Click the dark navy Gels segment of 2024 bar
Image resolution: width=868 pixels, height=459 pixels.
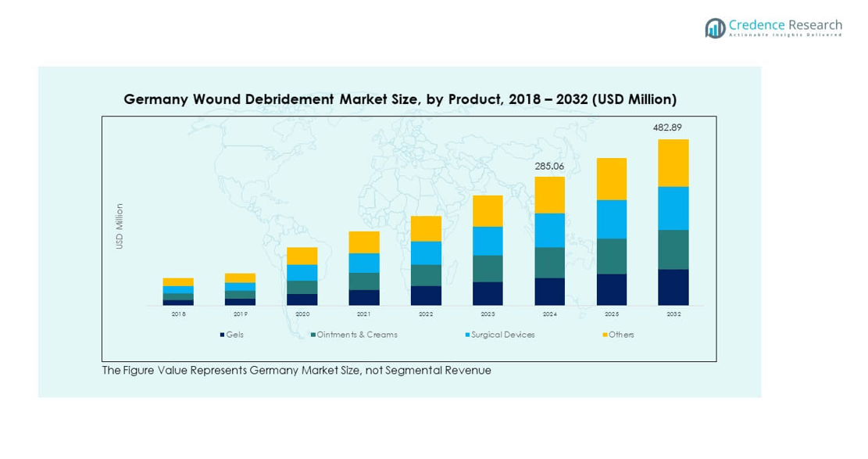coord(549,291)
